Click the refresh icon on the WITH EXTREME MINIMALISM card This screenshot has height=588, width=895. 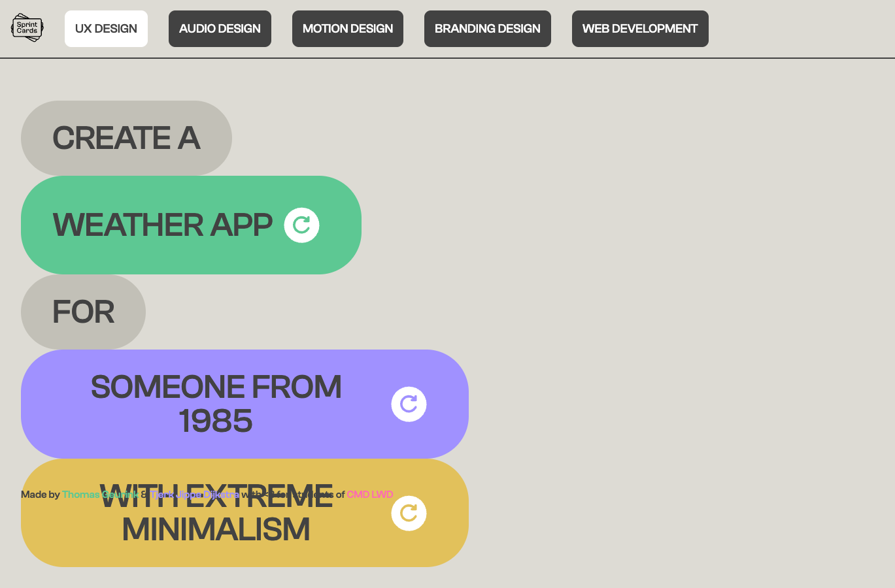coord(409,513)
